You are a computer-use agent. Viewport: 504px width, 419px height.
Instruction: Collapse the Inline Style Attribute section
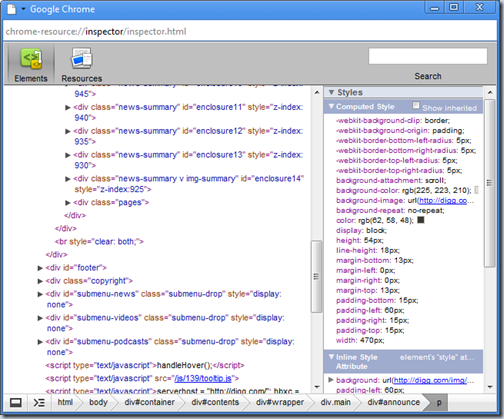coord(331,357)
